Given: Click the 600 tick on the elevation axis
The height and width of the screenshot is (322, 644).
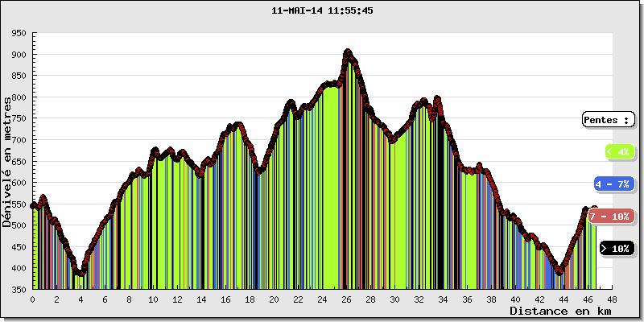Looking at the screenshot, I should pos(19,183).
